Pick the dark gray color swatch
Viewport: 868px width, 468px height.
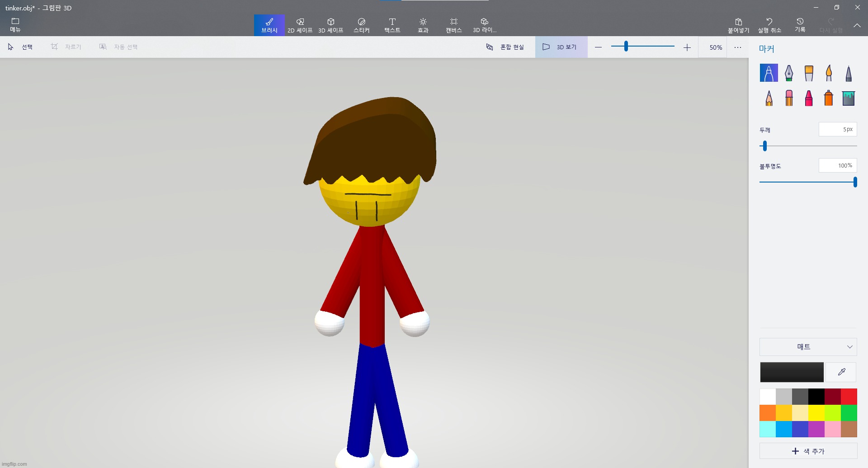point(800,397)
